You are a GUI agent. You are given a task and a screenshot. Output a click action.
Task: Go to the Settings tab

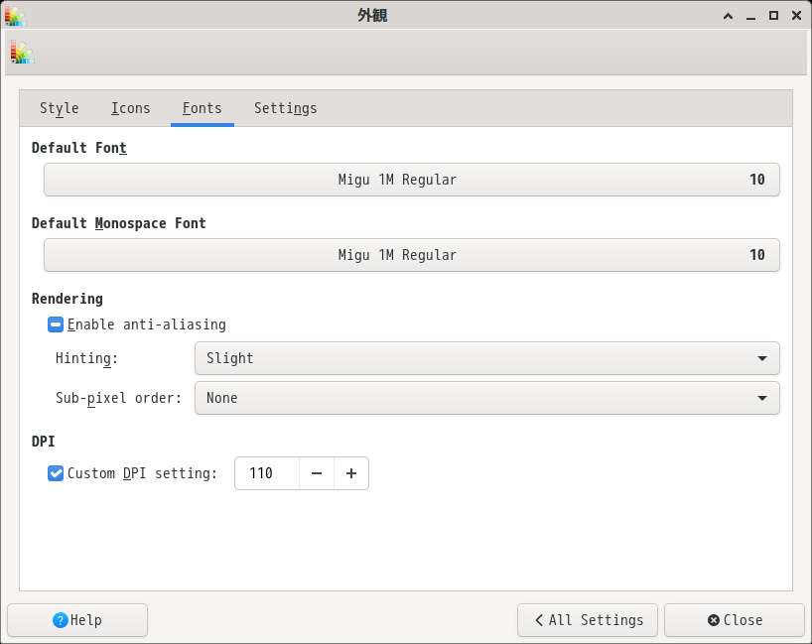285,108
